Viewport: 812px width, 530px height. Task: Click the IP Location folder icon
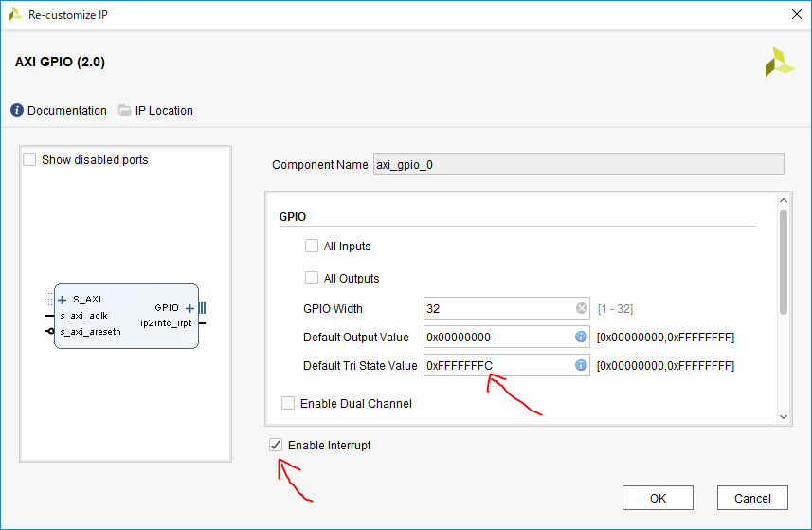click(125, 111)
